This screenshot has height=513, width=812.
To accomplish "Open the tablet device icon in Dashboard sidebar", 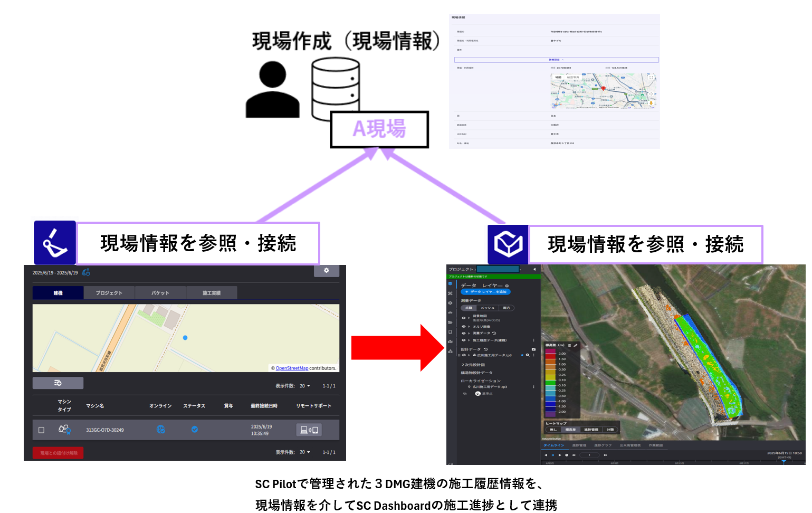I will pyautogui.click(x=450, y=332).
